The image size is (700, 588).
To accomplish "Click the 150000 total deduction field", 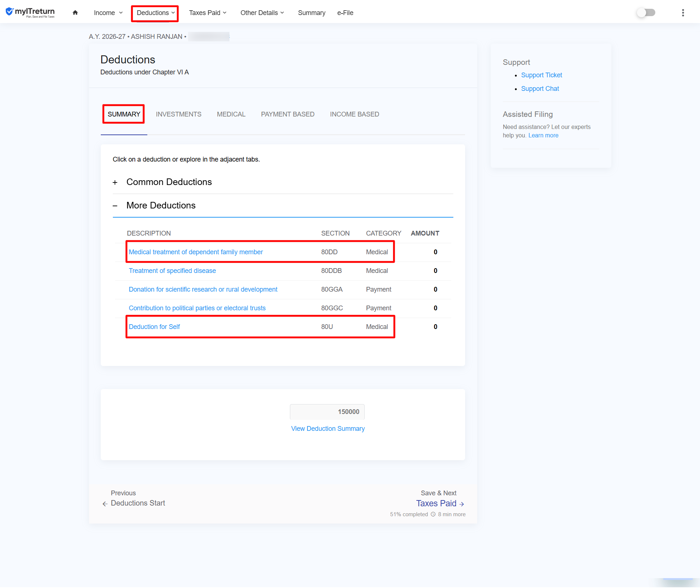I will click(327, 412).
